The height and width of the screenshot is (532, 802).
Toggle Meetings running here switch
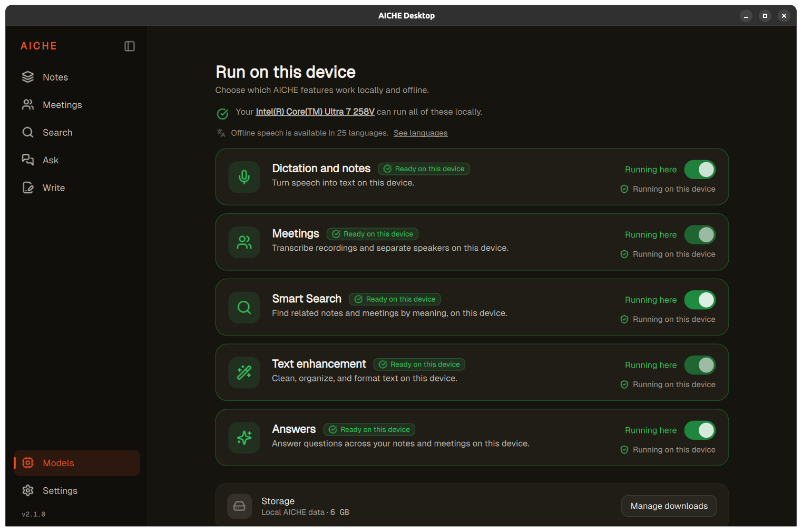pyautogui.click(x=700, y=234)
